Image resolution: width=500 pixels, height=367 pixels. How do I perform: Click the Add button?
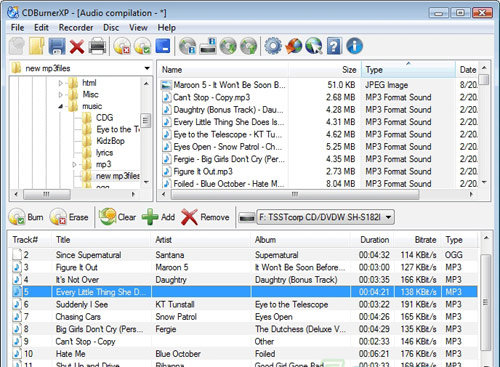tap(159, 217)
